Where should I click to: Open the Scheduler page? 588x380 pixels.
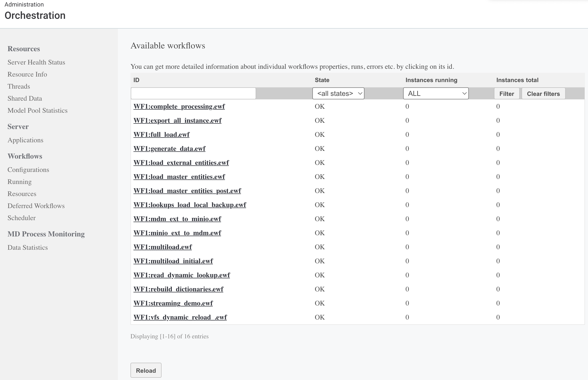22,218
